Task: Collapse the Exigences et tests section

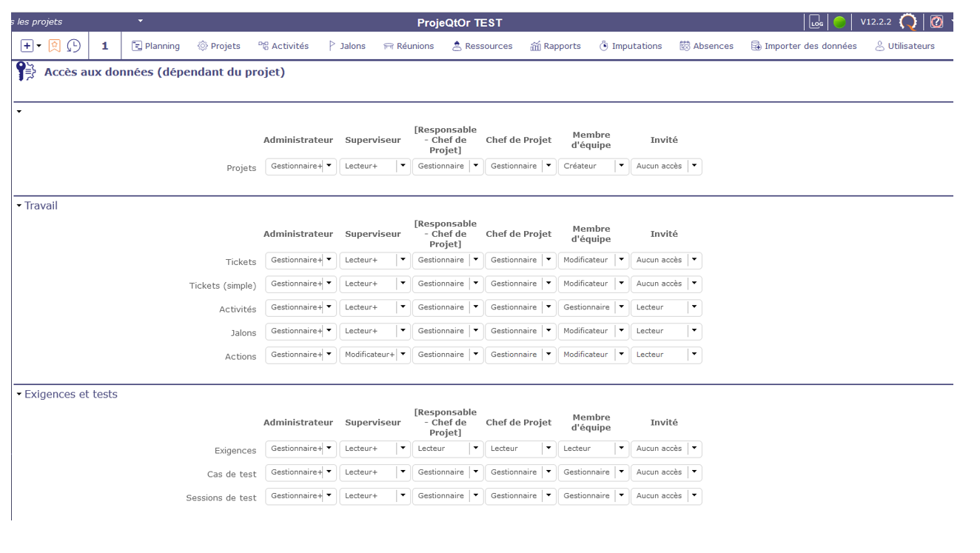Action: click(x=20, y=395)
